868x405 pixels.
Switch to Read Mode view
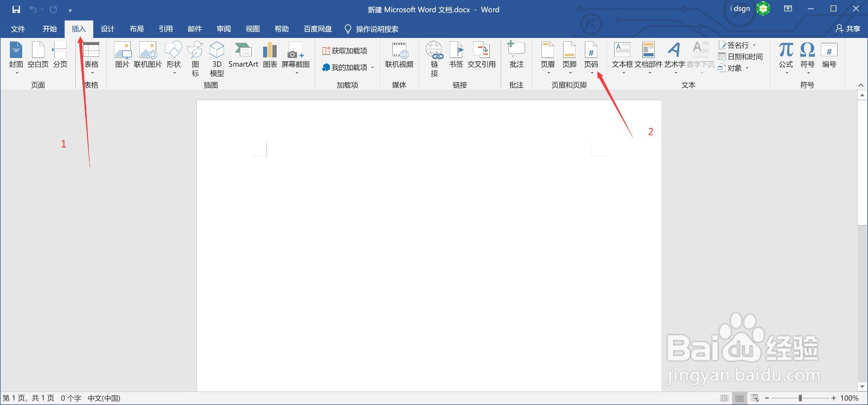(724, 398)
